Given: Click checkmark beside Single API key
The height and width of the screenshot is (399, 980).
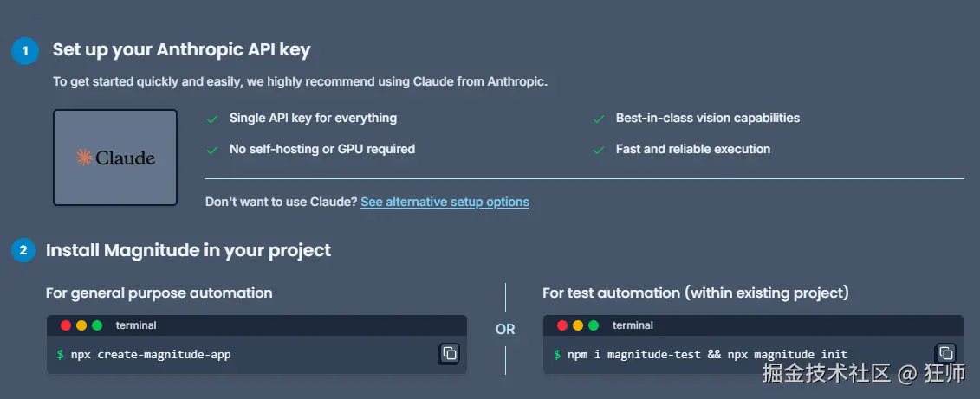Looking at the screenshot, I should click(x=211, y=119).
